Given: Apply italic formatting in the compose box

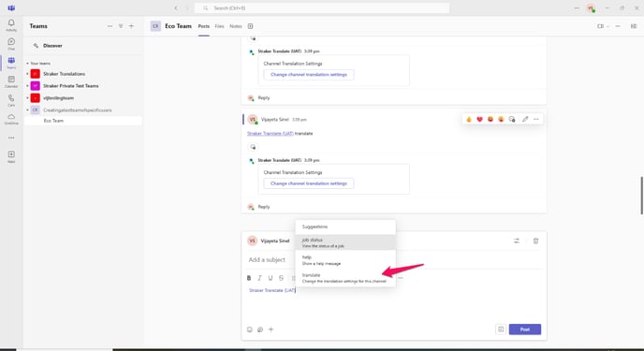Looking at the screenshot, I should pos(259,278).
